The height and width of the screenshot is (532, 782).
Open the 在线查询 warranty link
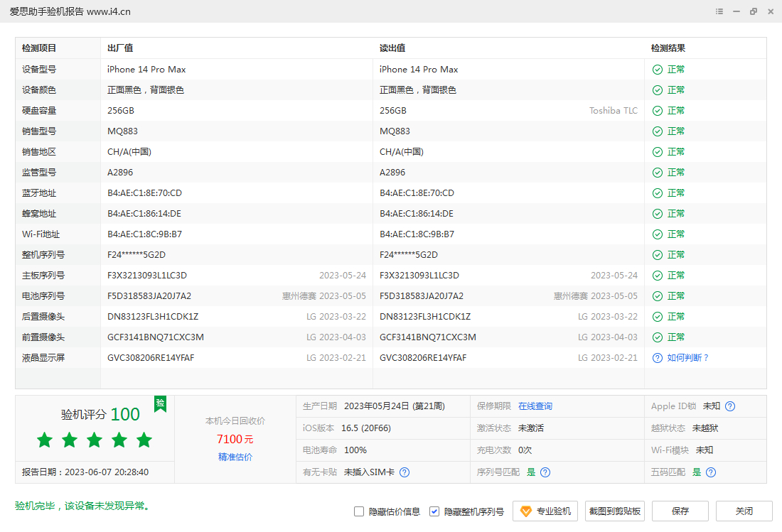tap(535, 406)
